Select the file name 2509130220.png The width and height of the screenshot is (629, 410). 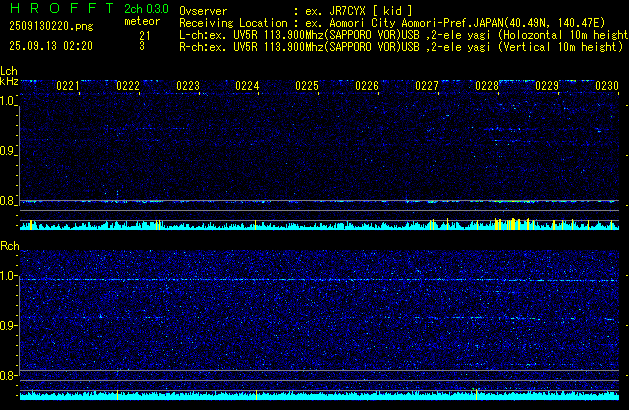51,26
